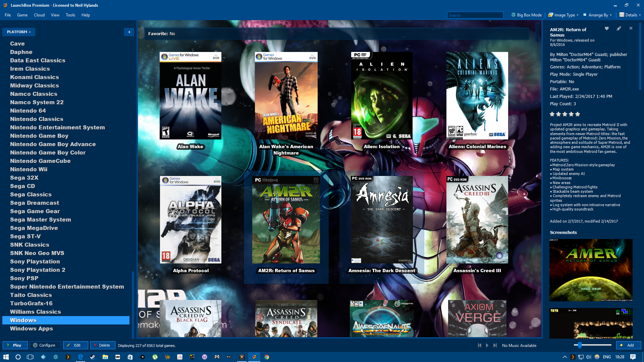644x362 pixels.
Task: Open Plex icon in the taskbar
Action: point(68,357)
